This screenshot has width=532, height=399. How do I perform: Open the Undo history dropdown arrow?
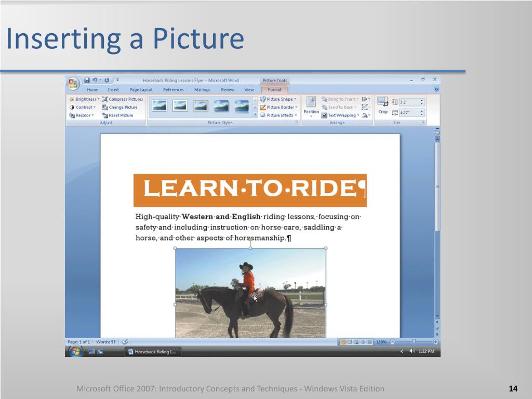pyautogui.click(x=100, y=80)
